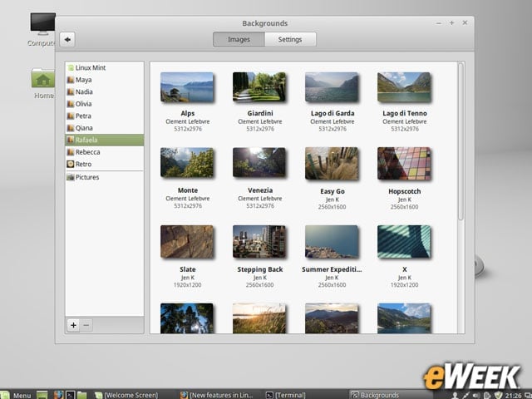Screen dimensions: 532x399
Task: Choose the Alps wallpaper thumbnail
Action: [x=187, y=87]
